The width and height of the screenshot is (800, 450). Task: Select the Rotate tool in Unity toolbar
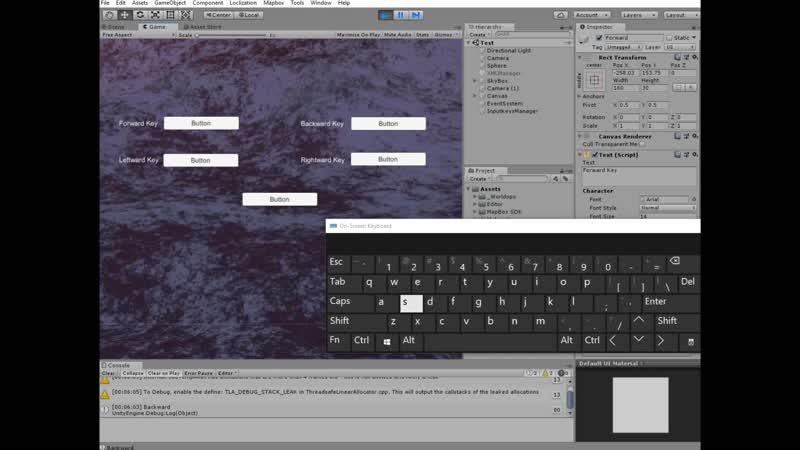(x=140, y=15)
